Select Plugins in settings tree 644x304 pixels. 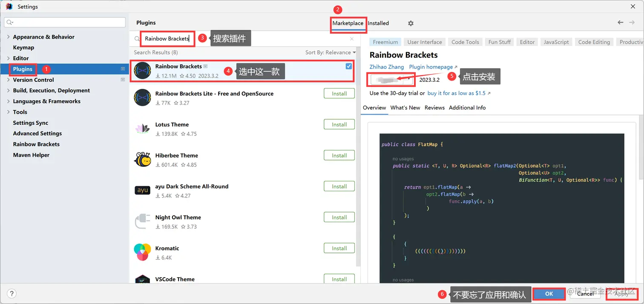pos(23,69)
